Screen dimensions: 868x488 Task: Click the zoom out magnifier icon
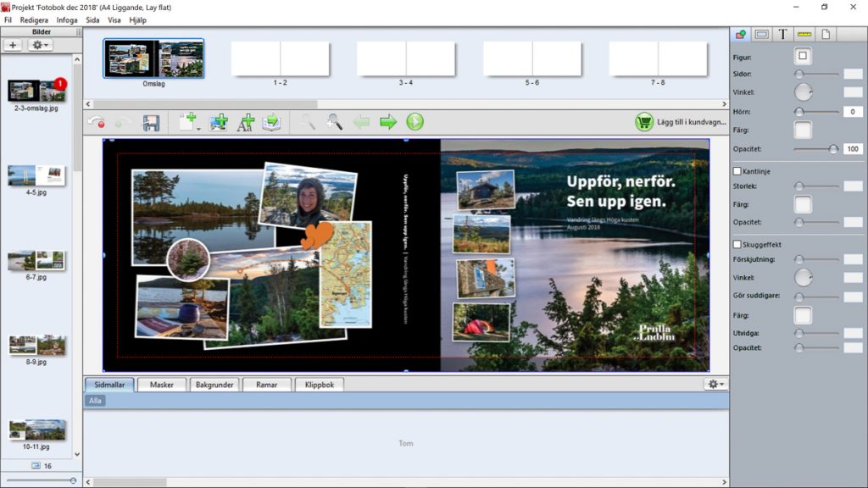pyautogui.click(x=308, y=122)
